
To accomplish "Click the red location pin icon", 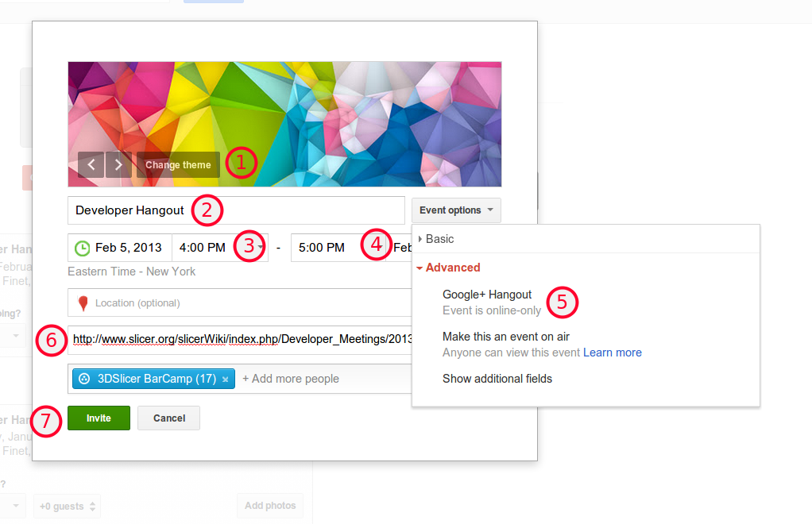I will point(83,303).
